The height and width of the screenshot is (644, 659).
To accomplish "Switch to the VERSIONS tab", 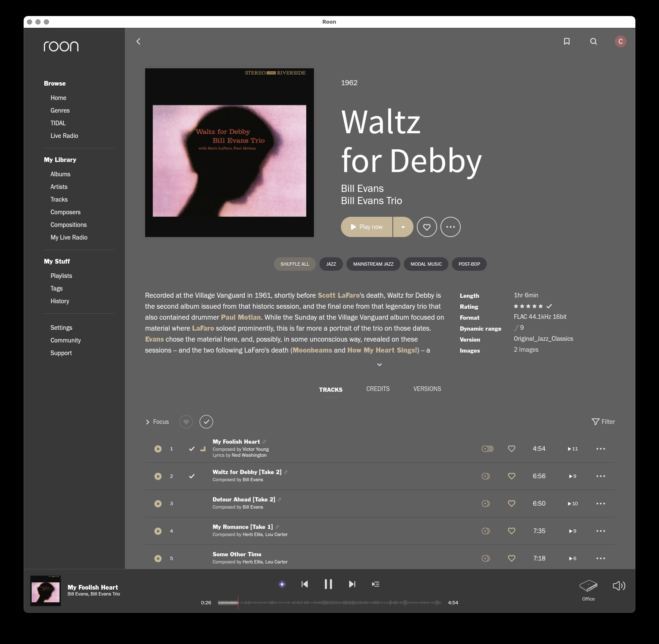I will click(427, 389).
